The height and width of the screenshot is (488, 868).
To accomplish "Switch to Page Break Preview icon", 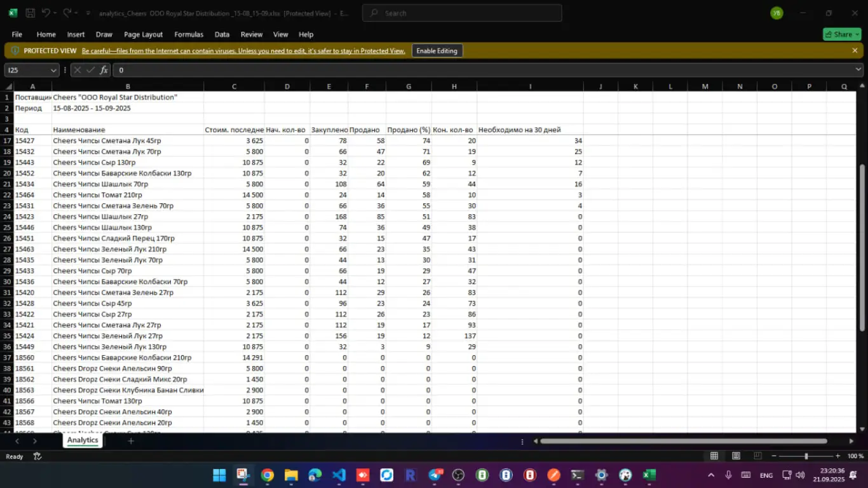I will tap(757, 456).
